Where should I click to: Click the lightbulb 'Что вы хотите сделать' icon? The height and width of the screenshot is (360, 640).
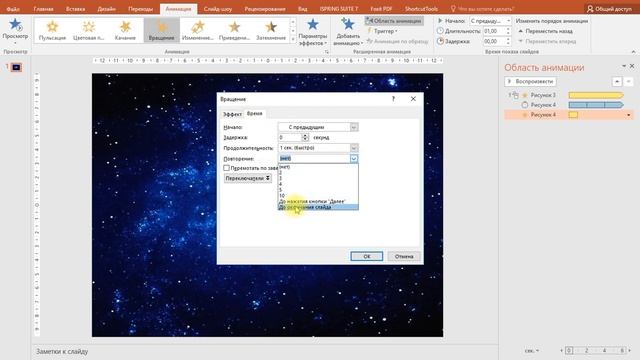coord(453,9)
